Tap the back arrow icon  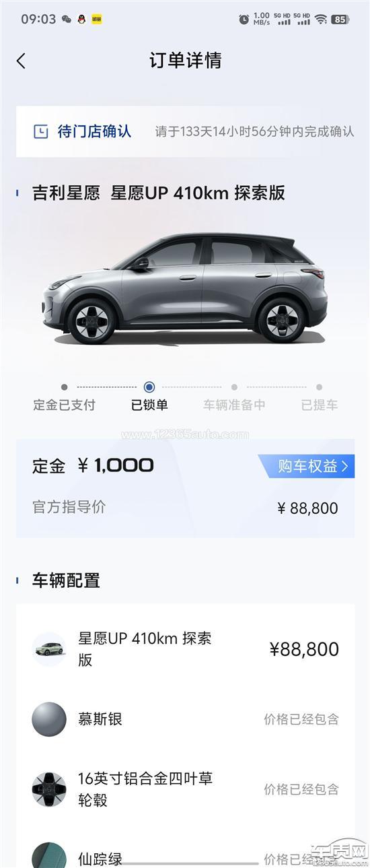pyautogui.click(x=21, y=61)
